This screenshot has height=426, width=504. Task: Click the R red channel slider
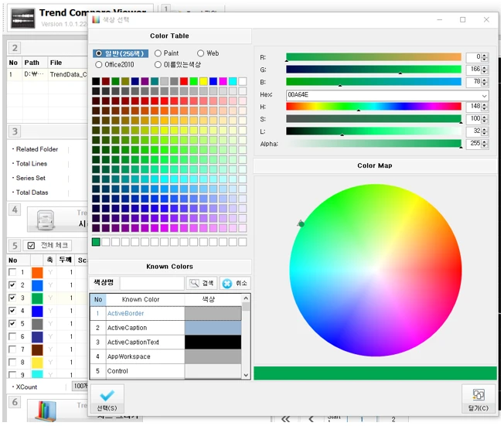(373, 57)
